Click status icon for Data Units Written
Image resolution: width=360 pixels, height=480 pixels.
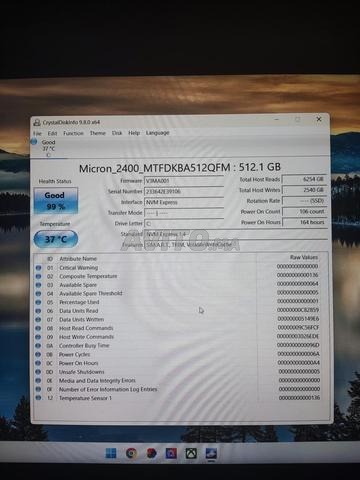click(38, 320)
